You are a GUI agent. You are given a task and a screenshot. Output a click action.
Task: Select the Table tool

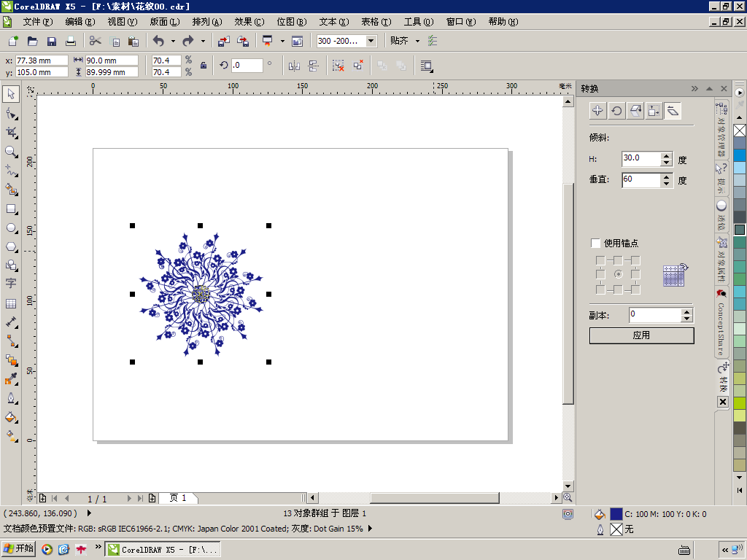(11, 303)
